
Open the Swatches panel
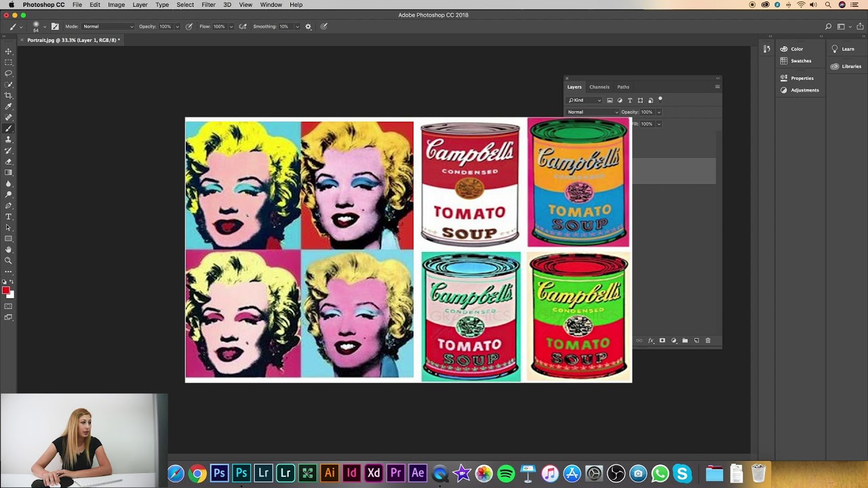click(795, 61)
